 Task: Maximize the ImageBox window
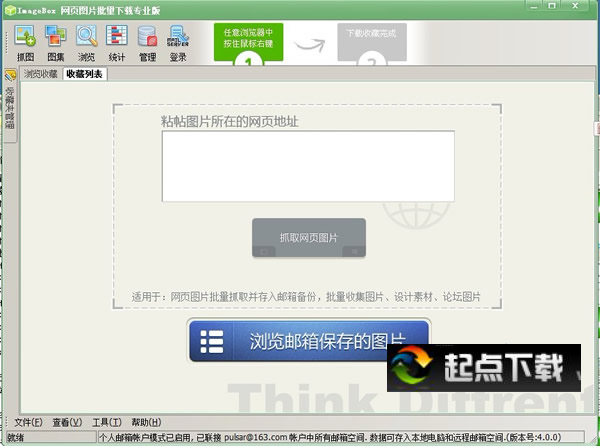point(552,6)
